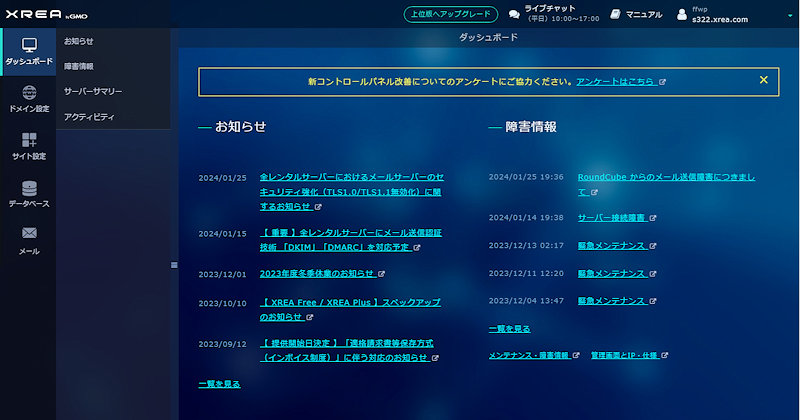Open the RoundCube mail failure notice
800x420 pixels.
tap(665, 177)
